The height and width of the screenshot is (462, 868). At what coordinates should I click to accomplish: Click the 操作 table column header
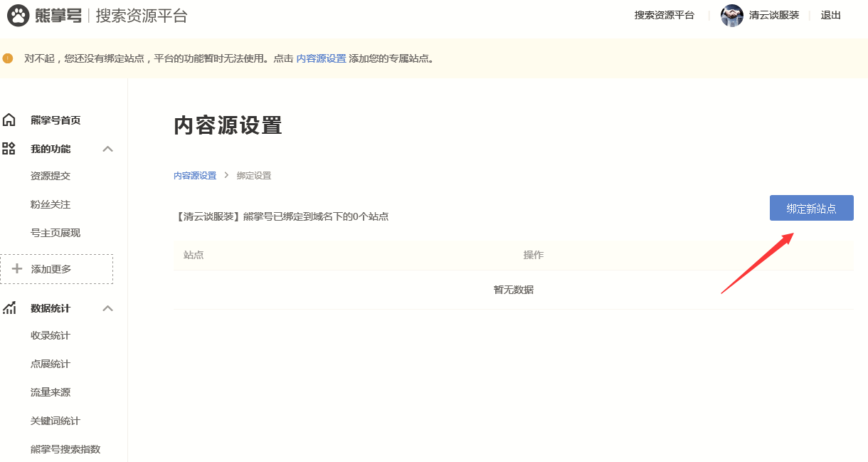coord(534,255)
